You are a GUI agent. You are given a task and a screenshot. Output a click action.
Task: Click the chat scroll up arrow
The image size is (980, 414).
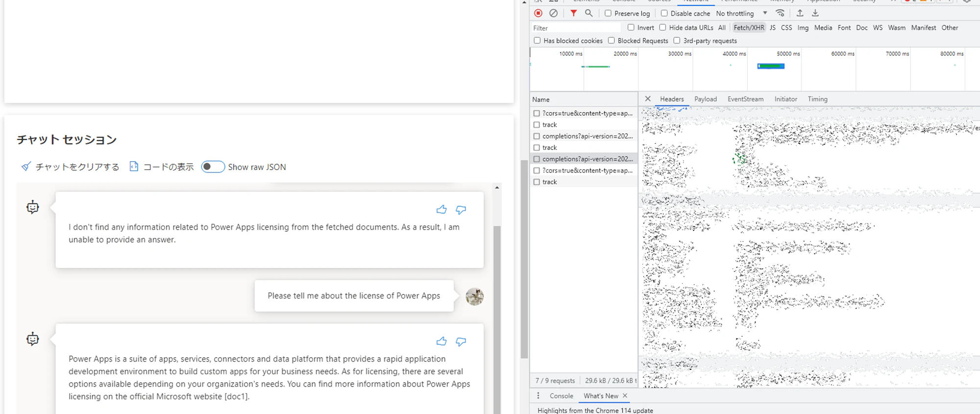497,188
